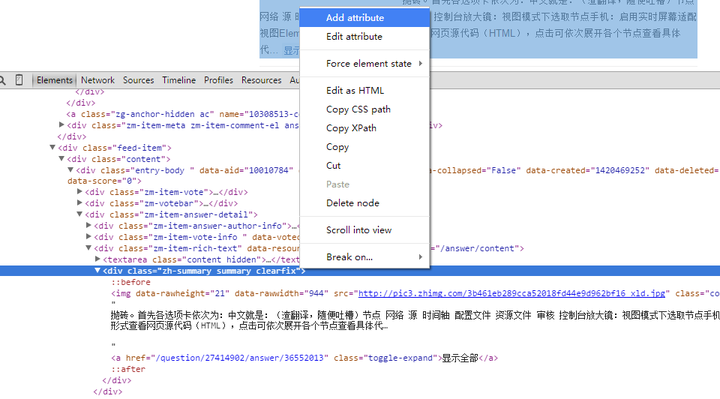Viewport: 720px width, 399px height.
Task: Click the data-created="1420469252" attribute
Action: [x=588, y=170]
